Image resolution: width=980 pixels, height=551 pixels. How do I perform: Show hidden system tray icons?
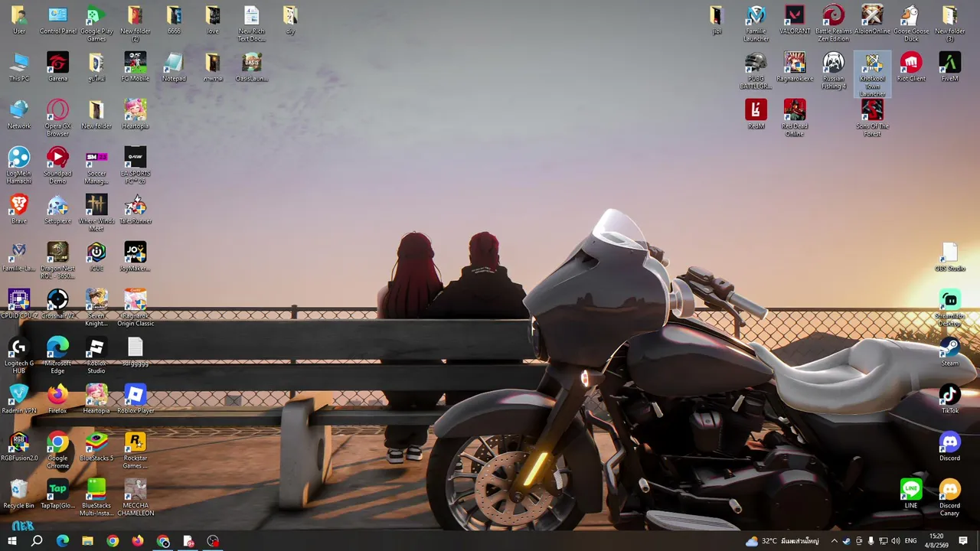click(x=834, y=541)
